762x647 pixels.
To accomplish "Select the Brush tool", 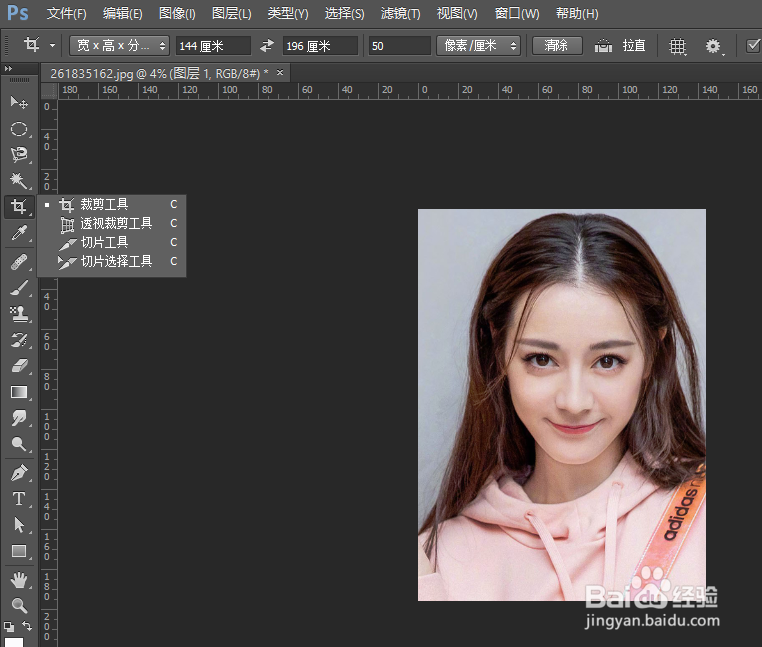I will point(19,288).
